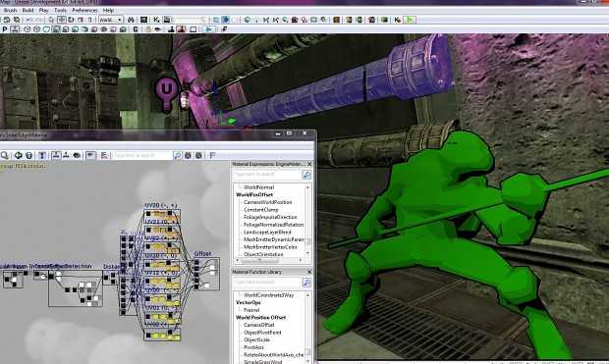Viewport: 609px width, 364px height.
Task: Click the material editor toolbar search field
Action: click(x=142, y=156)
